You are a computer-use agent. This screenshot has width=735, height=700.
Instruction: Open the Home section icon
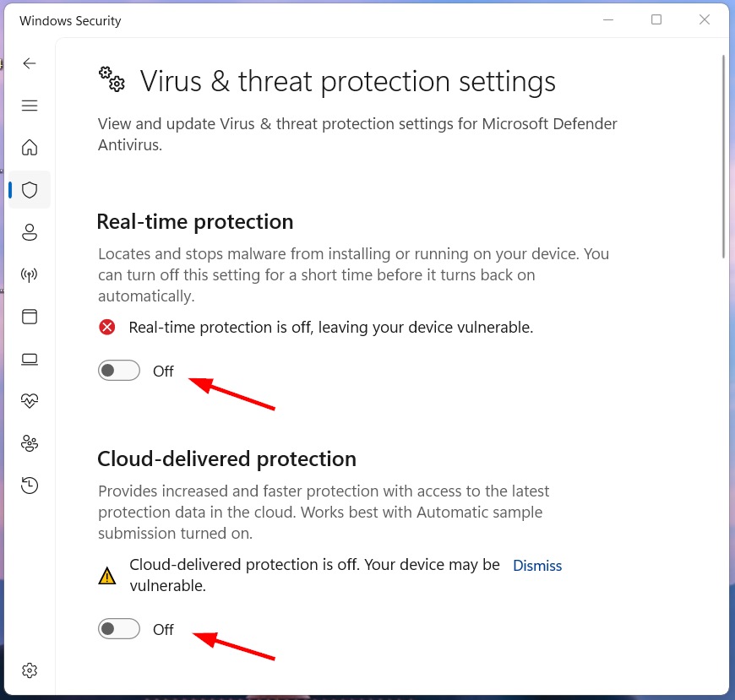(30, 147)
